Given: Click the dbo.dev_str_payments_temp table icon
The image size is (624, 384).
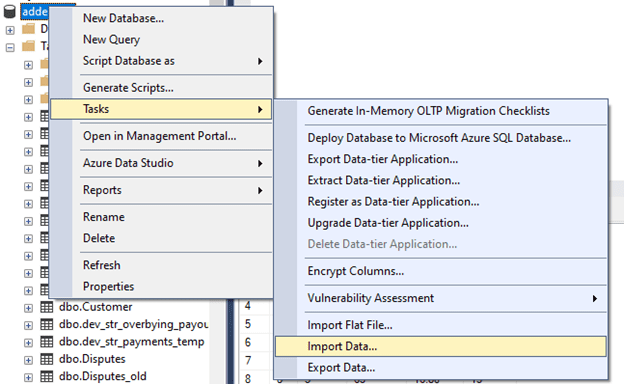Looking at the screenshot, I should [47, 342].
